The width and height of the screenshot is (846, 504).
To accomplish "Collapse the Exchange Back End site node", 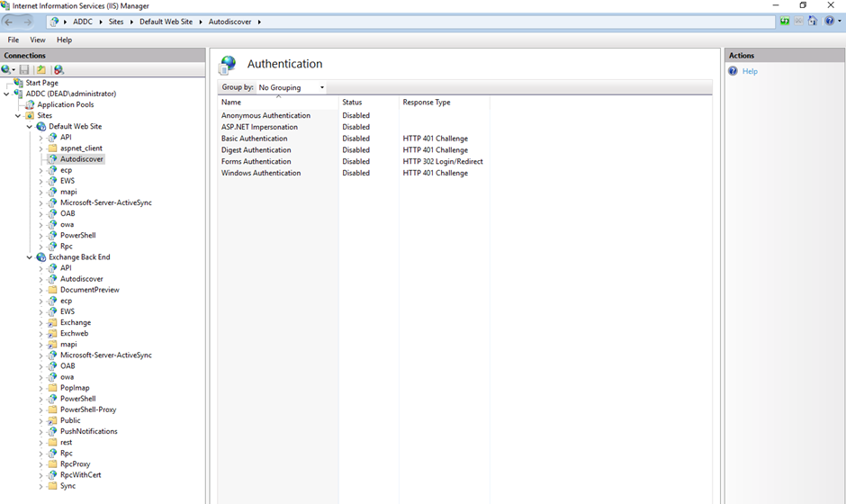I will click(x=30, y=257).
